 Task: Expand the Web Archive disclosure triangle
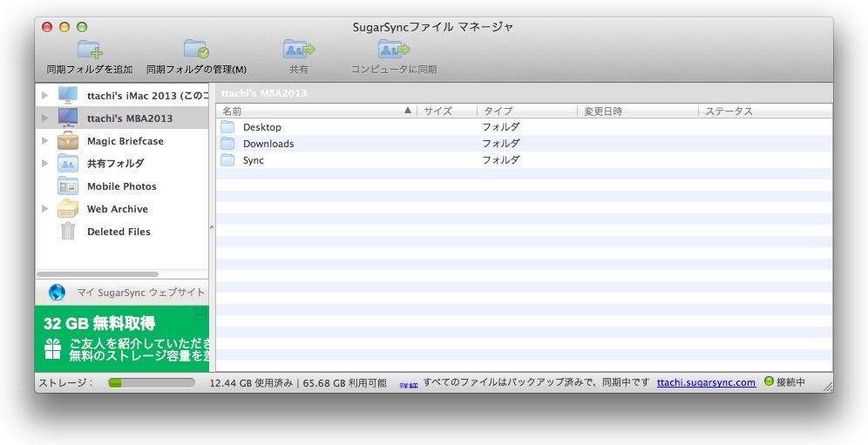[x=44, y=209]
